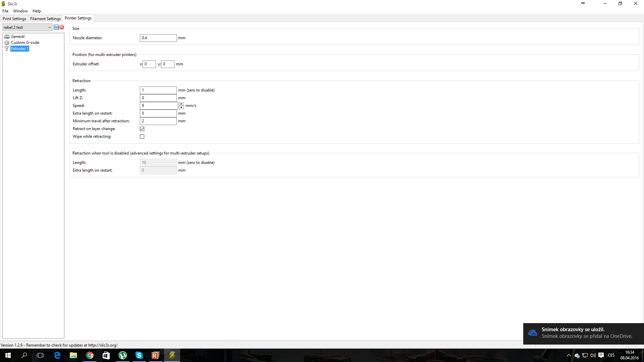
Task: Disable Retract on layer change checkbox
Action: tap(142, 129)
